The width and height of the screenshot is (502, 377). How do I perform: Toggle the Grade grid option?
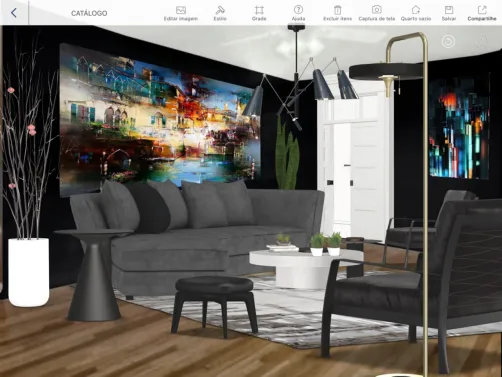point(259,13)
